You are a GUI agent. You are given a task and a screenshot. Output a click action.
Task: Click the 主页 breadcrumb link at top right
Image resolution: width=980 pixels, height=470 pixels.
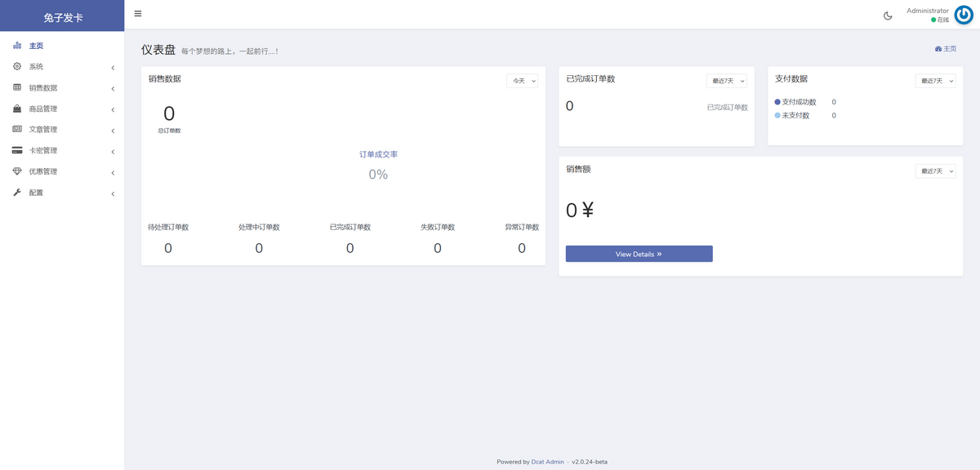(946, 49)
